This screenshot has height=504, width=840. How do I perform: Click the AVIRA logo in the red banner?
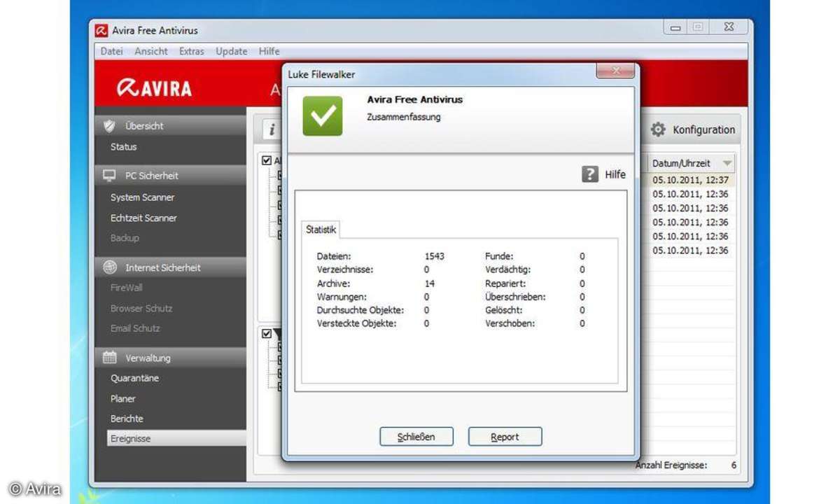click(154, 87)
